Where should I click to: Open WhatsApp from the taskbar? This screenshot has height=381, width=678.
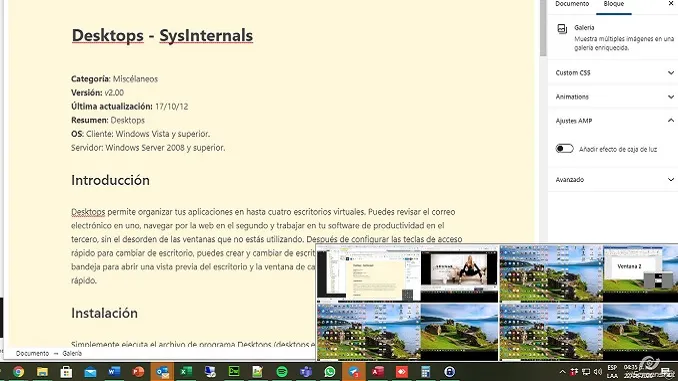[330, 372]
